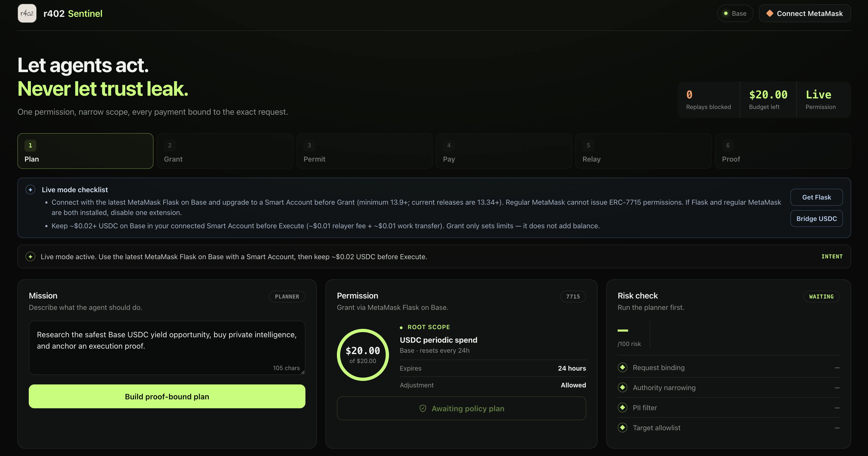Open the Plan step tab
Image resolution: width=868 pixels, height=456 pixels.
point(85,151)
